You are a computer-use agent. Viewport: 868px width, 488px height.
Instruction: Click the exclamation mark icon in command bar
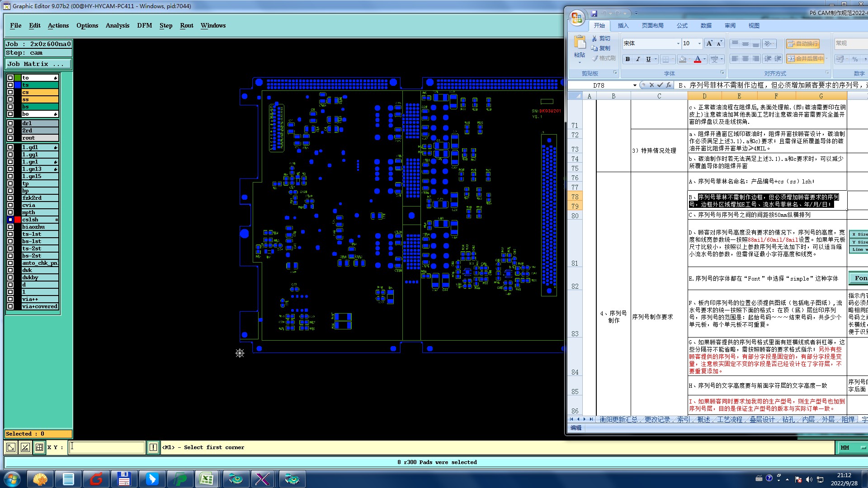(153, 447)
